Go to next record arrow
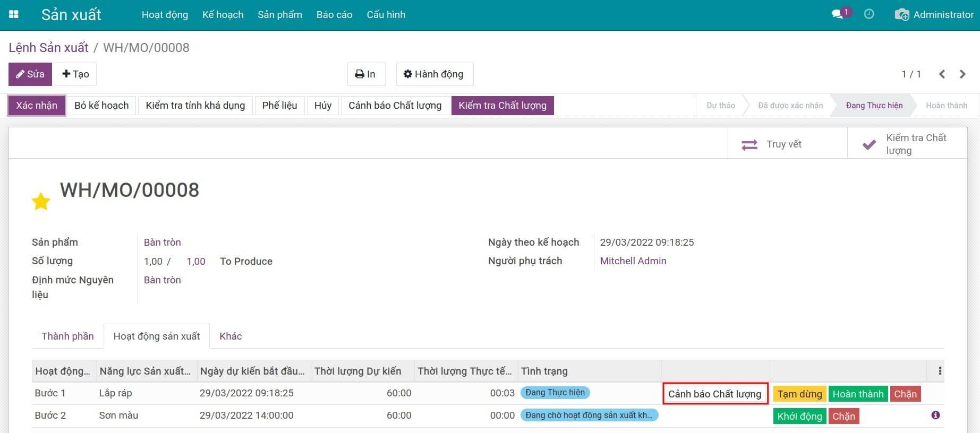Screen dimensions: 980x433 [962, 74]
